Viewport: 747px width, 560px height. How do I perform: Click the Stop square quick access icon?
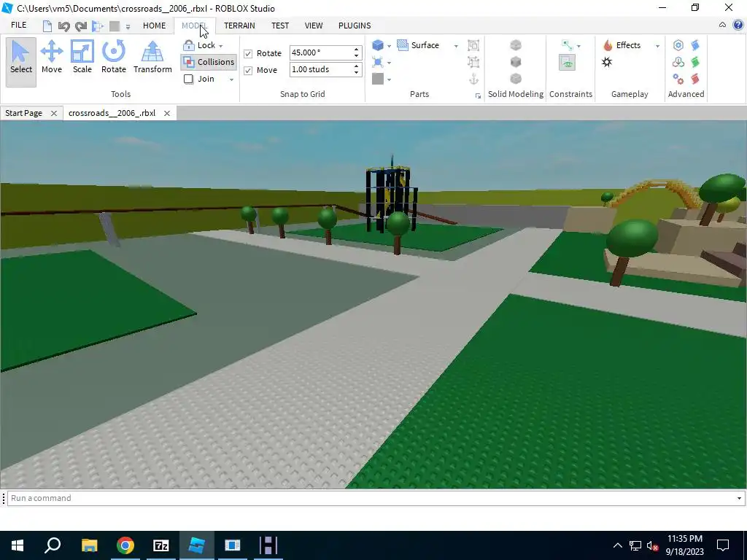click(115, 26)
